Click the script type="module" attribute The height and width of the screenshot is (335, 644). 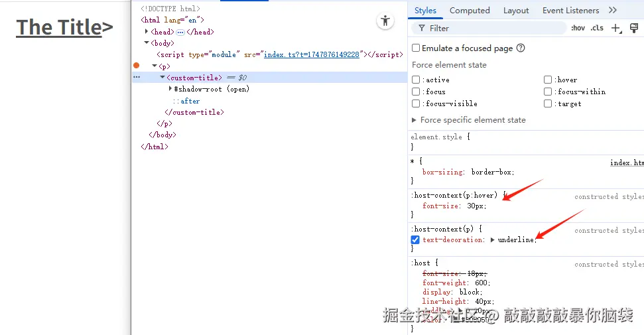click(x=214, y=54)
